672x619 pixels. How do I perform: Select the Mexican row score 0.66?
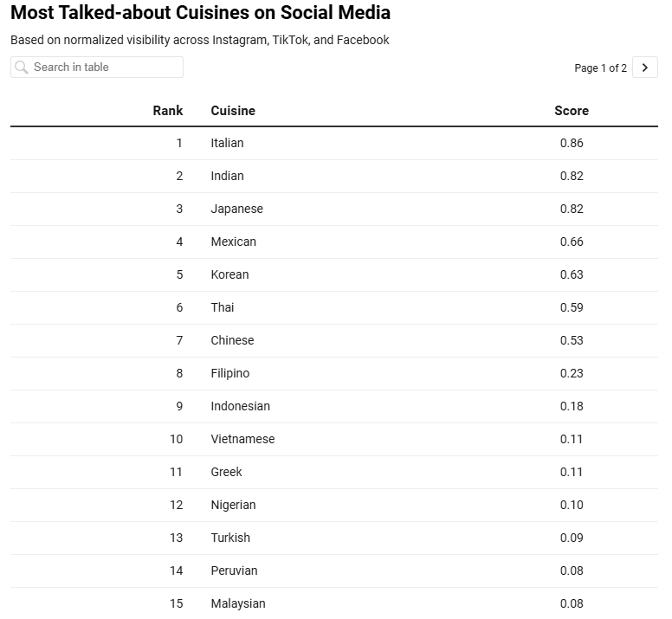[x=572, y=242]
